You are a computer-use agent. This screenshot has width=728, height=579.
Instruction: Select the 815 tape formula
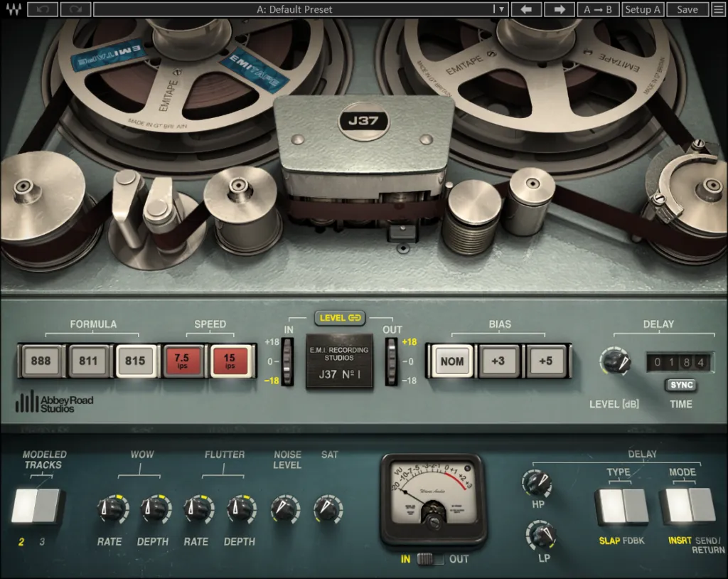136,361
